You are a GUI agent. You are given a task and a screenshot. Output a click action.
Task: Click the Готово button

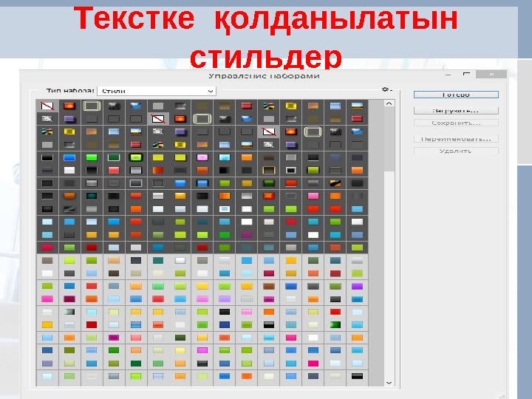click(456, 95)
